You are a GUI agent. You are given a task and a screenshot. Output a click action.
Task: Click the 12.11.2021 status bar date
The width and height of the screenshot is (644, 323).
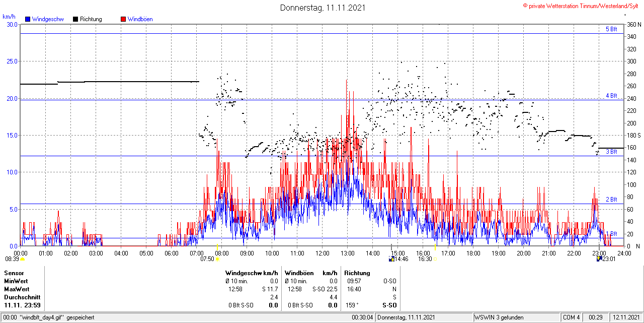pos(626,317)
